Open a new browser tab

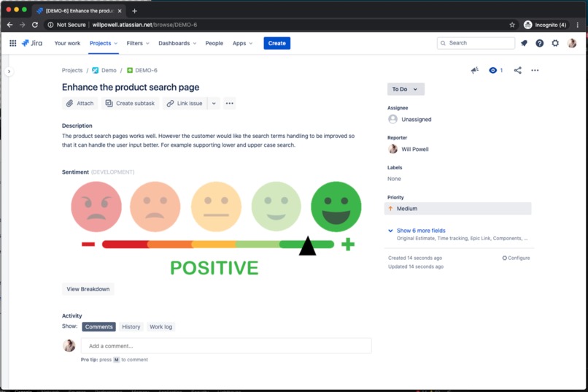(135, 11)
